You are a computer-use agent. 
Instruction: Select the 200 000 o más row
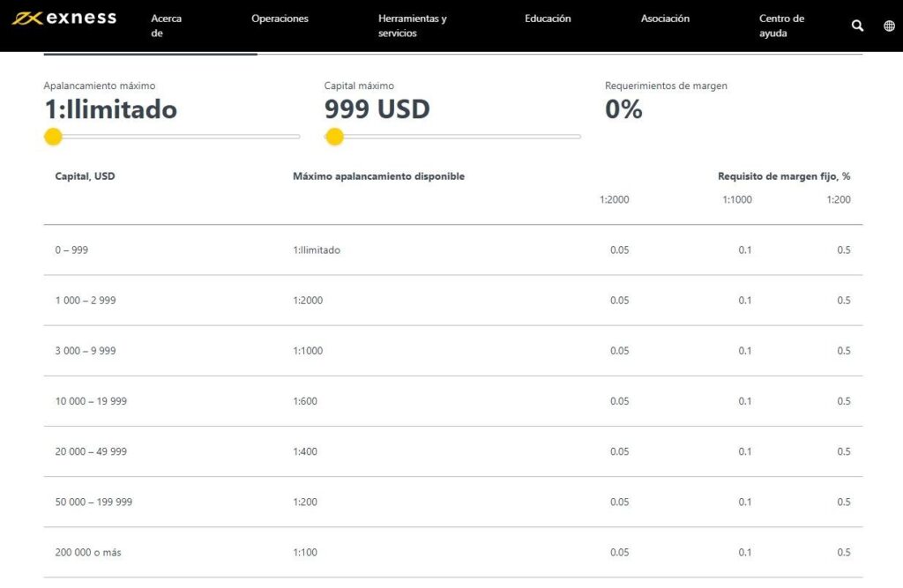(87, 553)
